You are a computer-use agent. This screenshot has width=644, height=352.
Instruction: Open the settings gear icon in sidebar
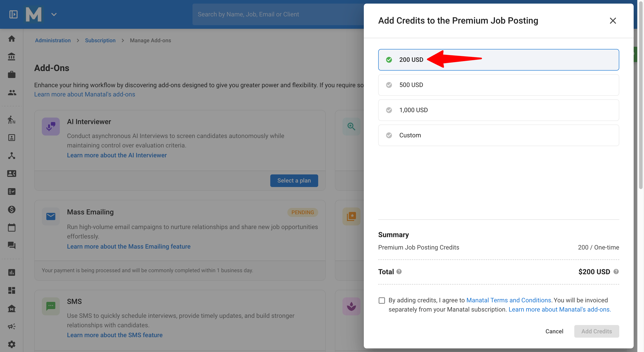click(x=11, y=344)
